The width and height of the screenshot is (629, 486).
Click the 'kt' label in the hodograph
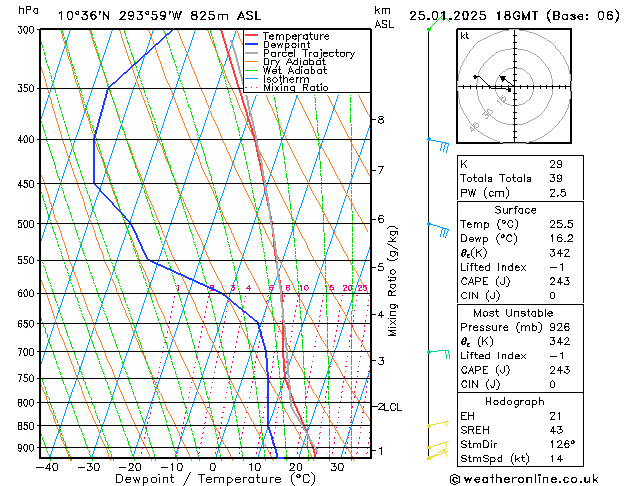pyautogui.click(x=465, y=36)
